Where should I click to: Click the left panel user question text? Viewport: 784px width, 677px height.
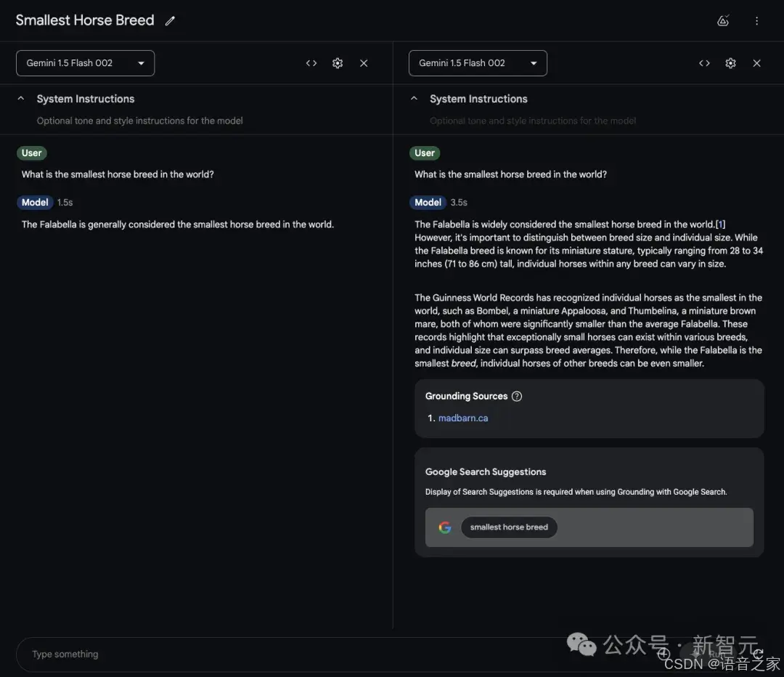click(x=118, y=174)
